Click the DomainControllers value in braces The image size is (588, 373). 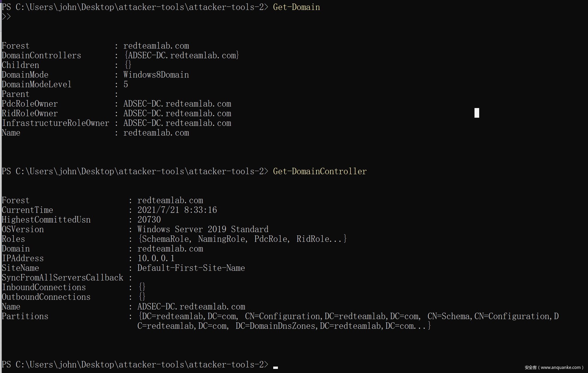[182, 55]
